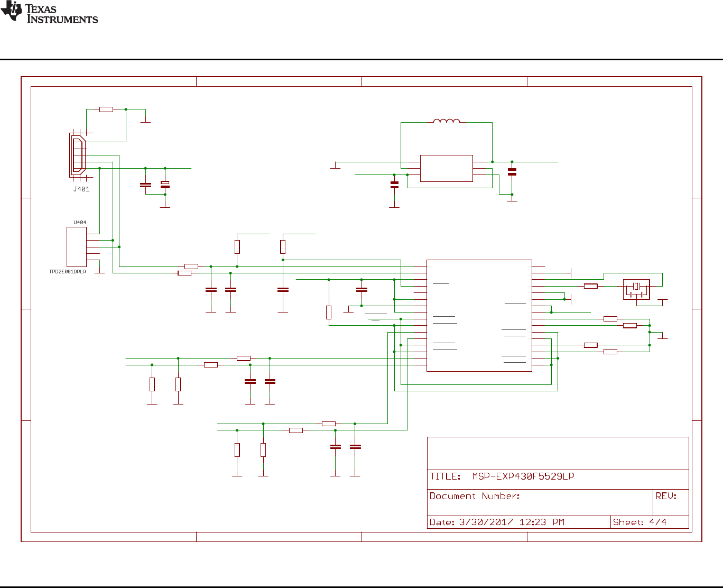Pick the polarized capacitor near J401
This screenshot has width=723, height=588.
tap(165, 185)
